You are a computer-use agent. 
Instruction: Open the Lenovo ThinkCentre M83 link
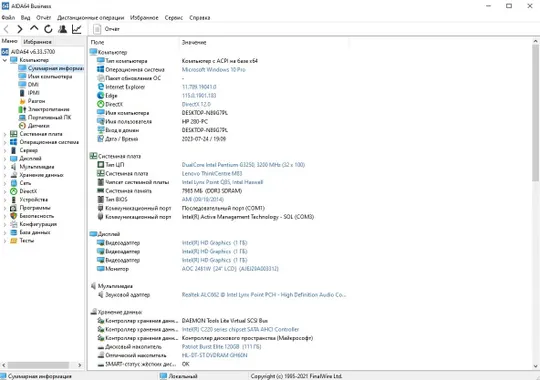212,174
